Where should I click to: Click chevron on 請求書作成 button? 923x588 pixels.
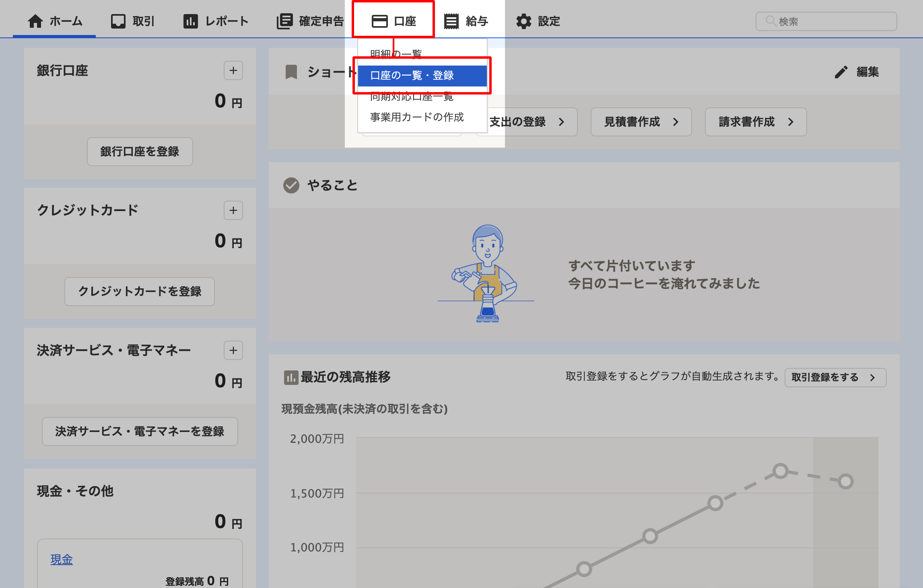791,122
